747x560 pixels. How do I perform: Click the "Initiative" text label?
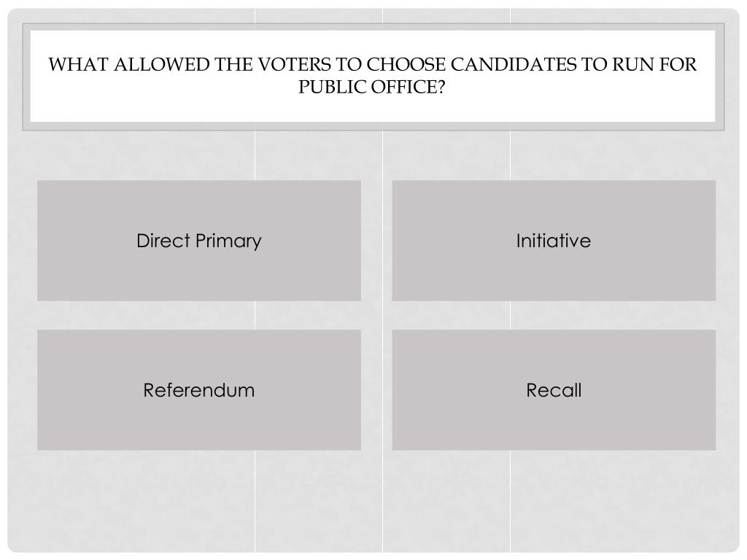point(554,241)
